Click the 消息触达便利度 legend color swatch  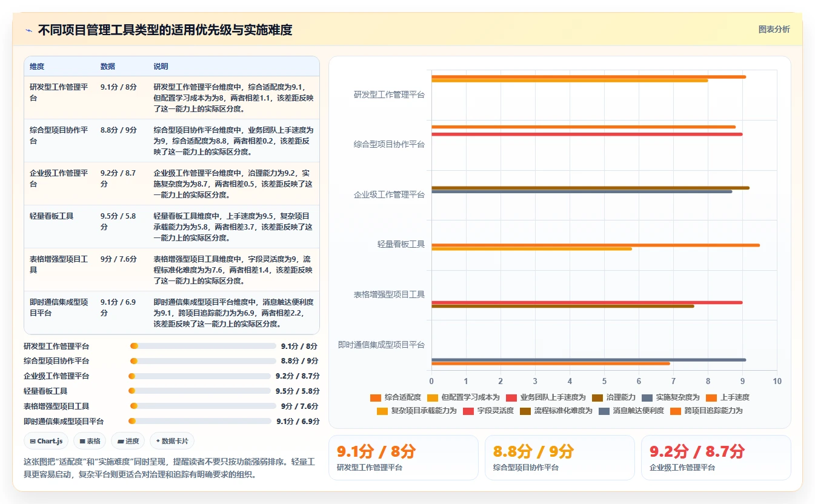(604, 411)
